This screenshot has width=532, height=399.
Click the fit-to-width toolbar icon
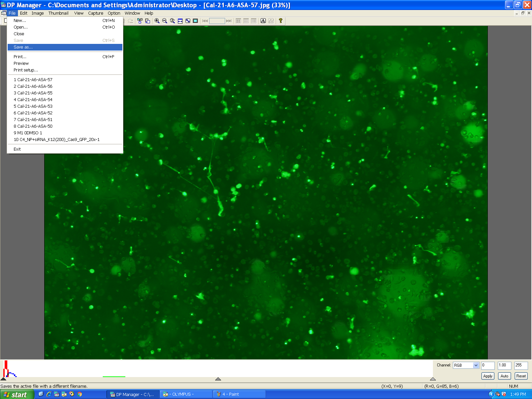point(180,21)
